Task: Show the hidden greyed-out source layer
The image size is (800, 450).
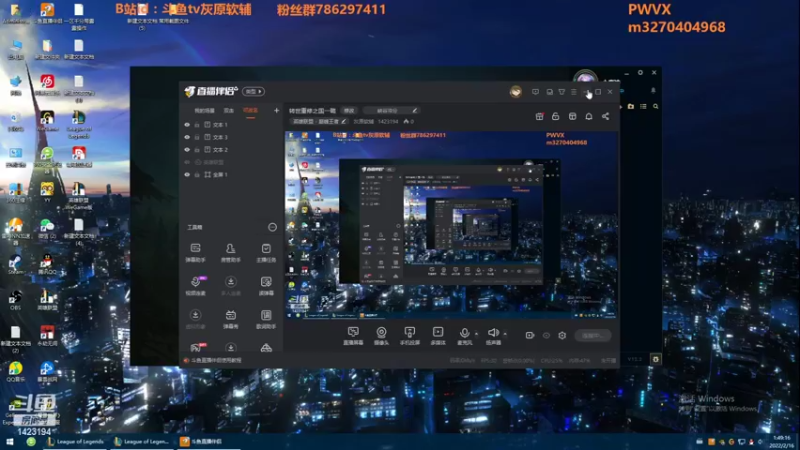Action: point(187,162)
